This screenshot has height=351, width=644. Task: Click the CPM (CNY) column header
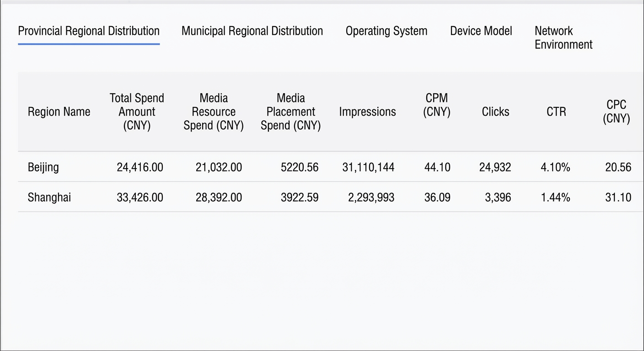click(x=437, y=105)
